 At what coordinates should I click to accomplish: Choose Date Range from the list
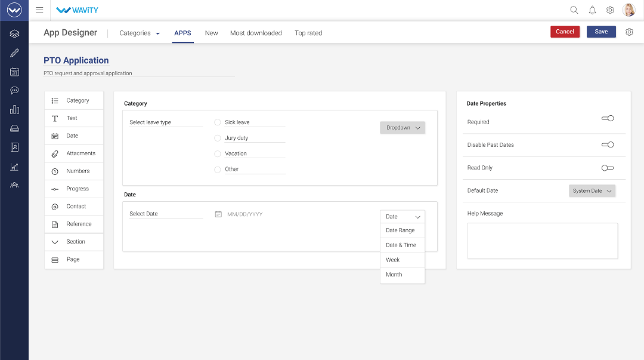click(x=401, y=230)
